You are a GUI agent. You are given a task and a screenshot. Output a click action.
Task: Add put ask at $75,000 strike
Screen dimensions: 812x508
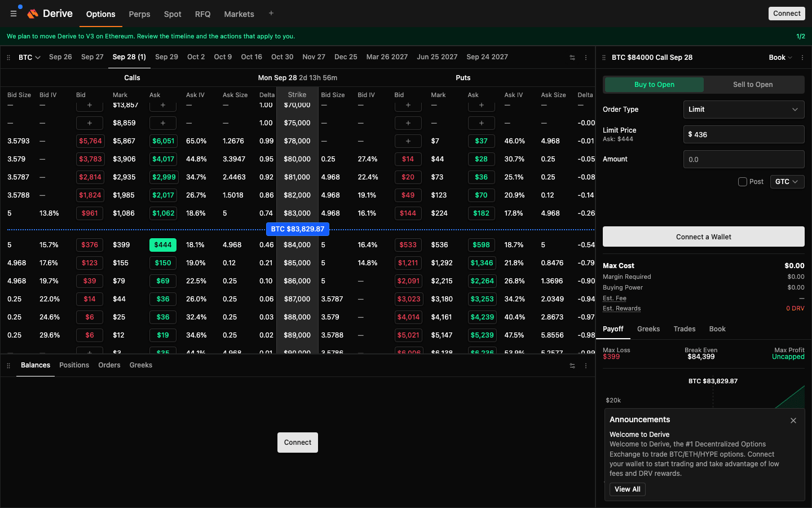(481, 123)
